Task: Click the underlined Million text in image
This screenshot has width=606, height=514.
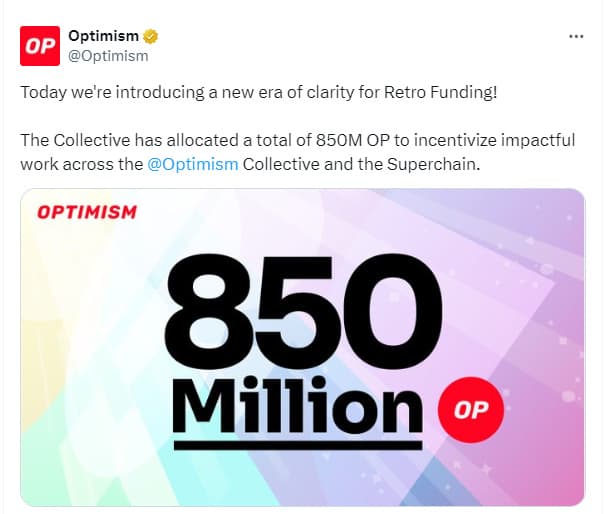Action: [298, 406]
